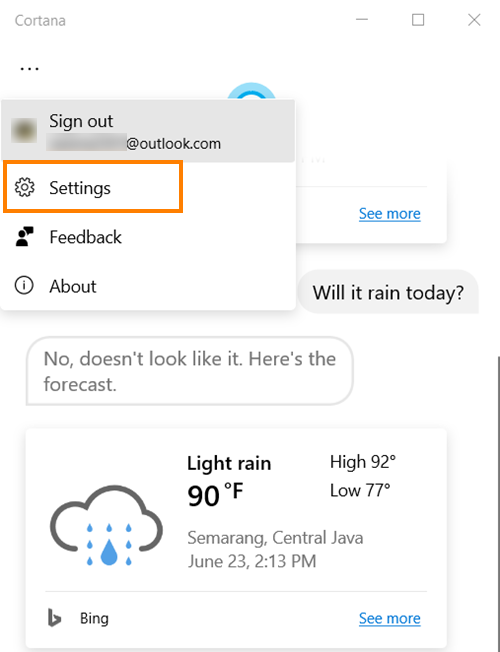Maximize the Cortana window
500x652 pixels.
tap(418, 20)
